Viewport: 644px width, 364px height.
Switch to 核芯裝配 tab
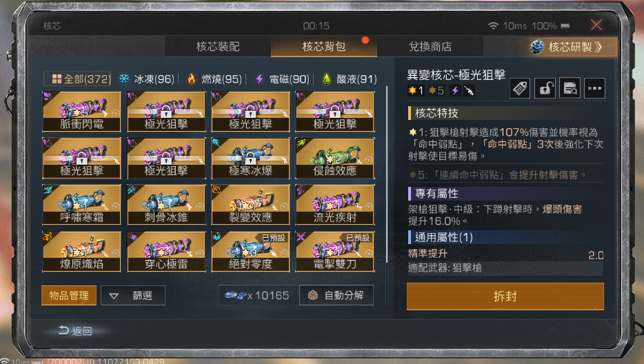coord(218,46)
